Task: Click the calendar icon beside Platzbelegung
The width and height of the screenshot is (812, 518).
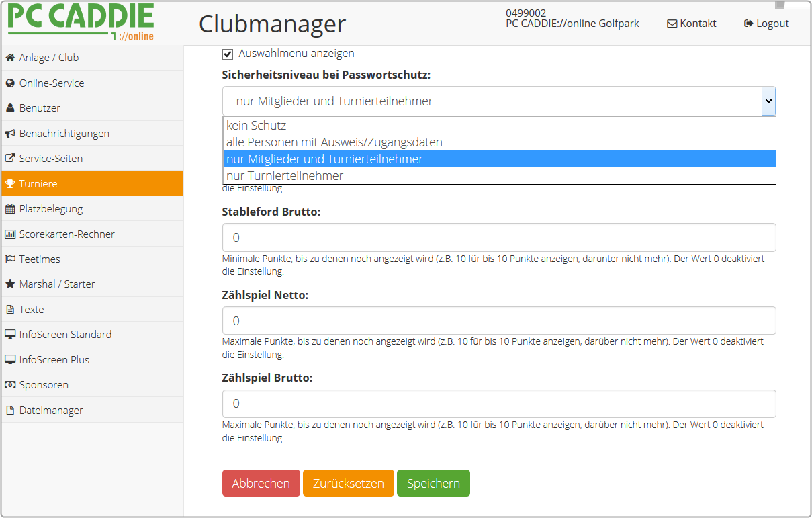Action: 10,209
